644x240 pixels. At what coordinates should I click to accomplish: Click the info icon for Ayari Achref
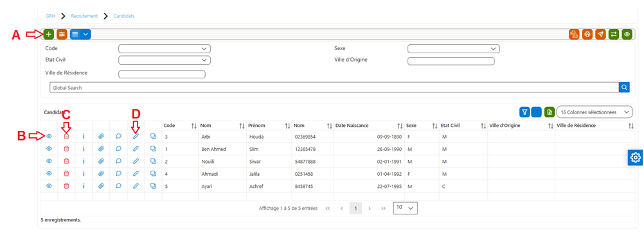click(x=84, y=186)
